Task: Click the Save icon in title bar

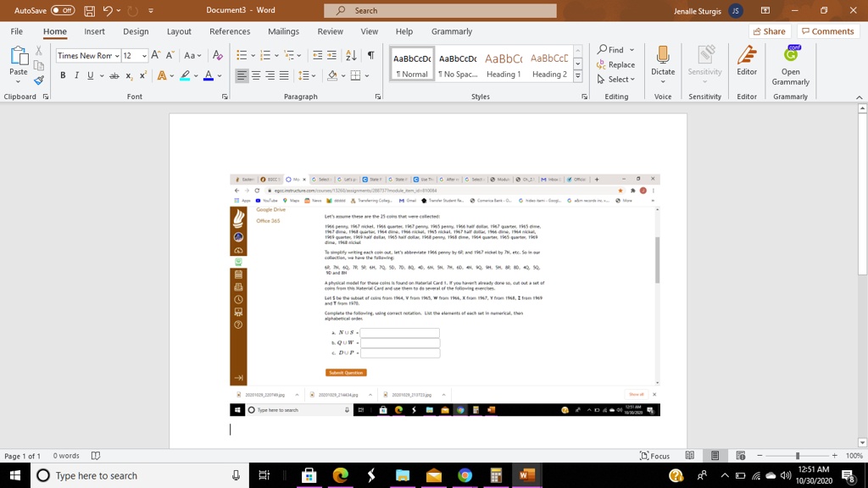Action: pyautogui.click(x=89, y=11)
